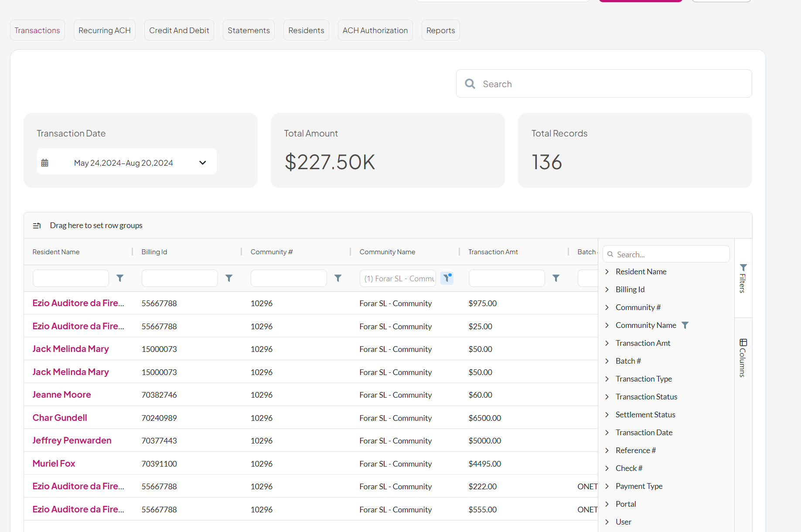Select the $6500.00 transaction amount cell
801x532 pixels.
point(485,418)
